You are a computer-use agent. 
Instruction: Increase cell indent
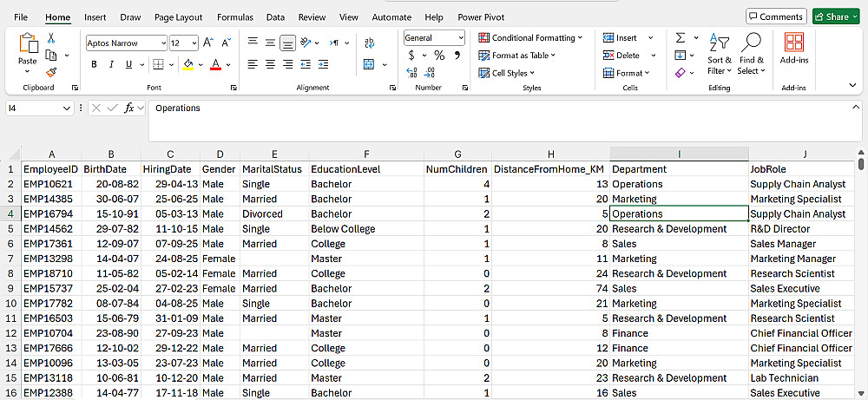[323, 65]
